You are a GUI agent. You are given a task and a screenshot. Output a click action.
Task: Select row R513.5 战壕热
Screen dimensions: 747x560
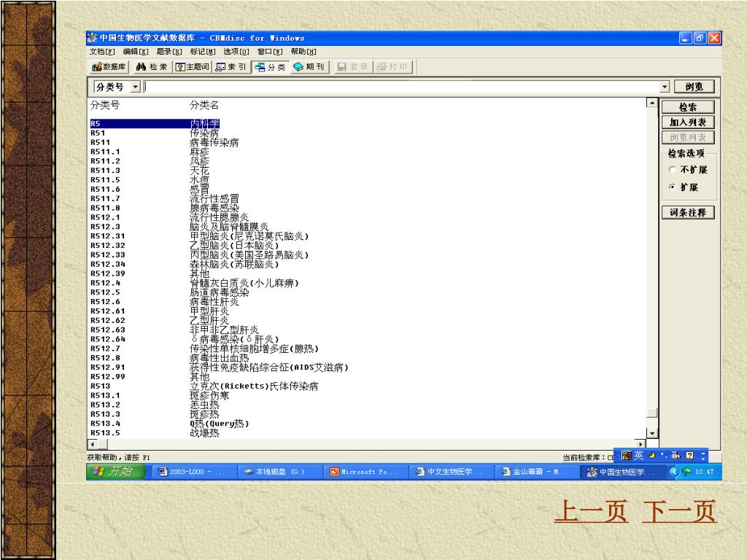tap(155, 433)
